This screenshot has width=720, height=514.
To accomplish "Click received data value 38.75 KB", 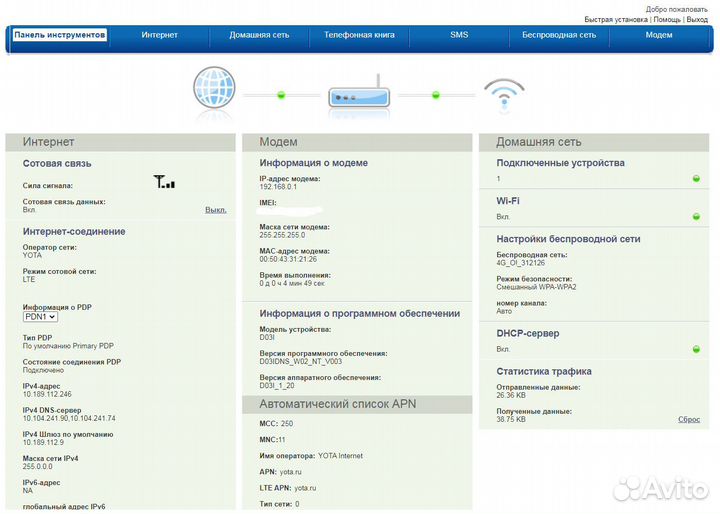I will click(x=511, y=419).
